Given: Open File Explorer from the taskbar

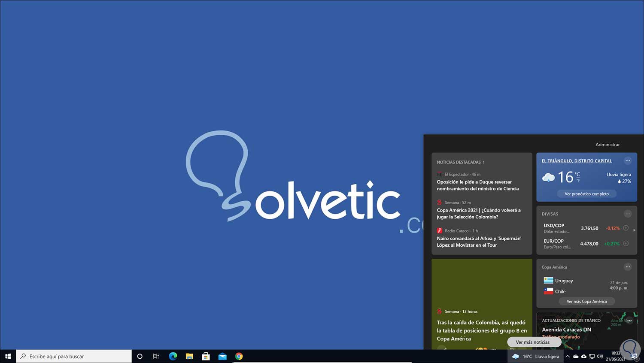Looking at the screenshot, I should pyautogui.click(x=189, y=356).
